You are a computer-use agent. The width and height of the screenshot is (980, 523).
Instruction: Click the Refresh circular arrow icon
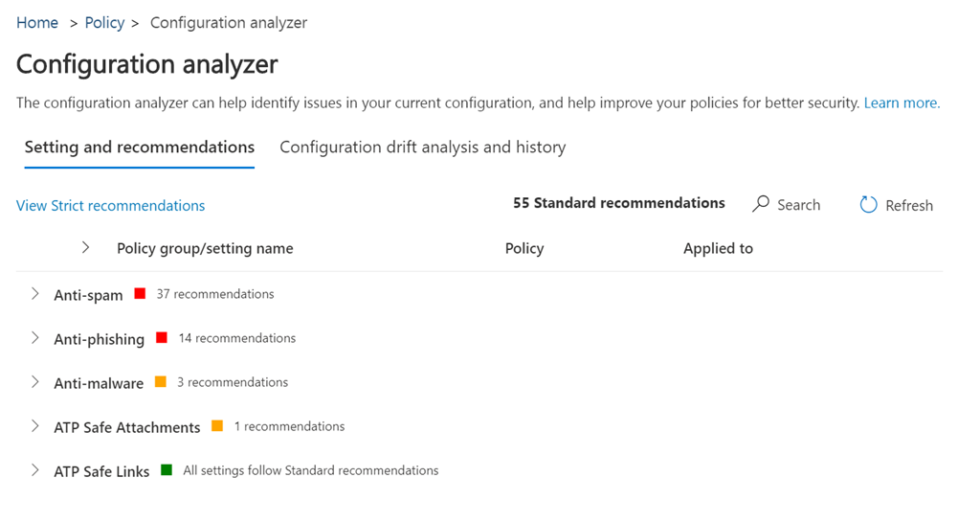[868, 204]
